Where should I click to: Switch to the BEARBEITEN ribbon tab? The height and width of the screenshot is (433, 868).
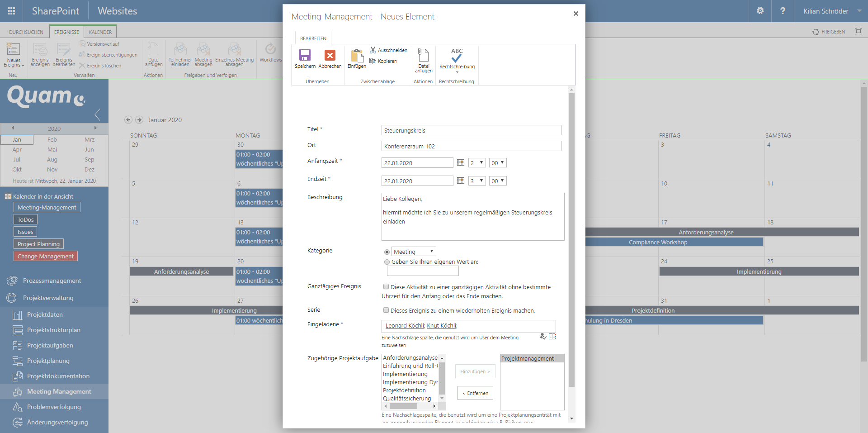tap(313, 38)
